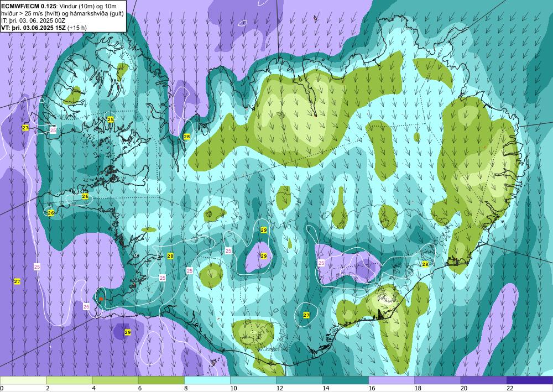Click the medium purple 18–20 legend segment
The image size is (553, 392).
click(437, 380)
